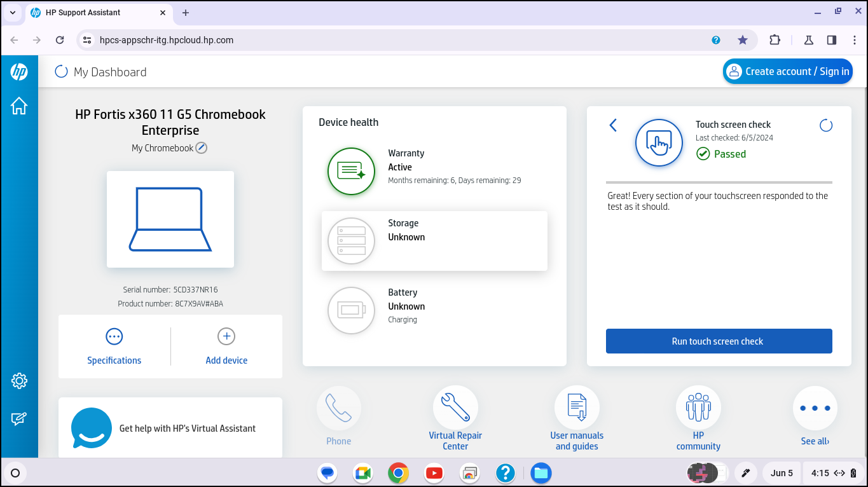Select the Storage health card
The width and height of the screenshot is (868, 487).
click(434, 241)
